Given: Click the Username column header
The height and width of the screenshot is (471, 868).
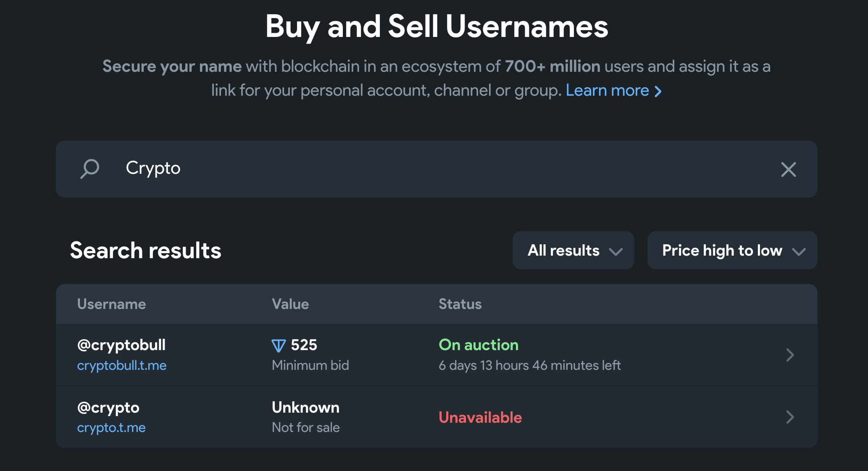Looking at the screenshot, I should pos(112,304).
